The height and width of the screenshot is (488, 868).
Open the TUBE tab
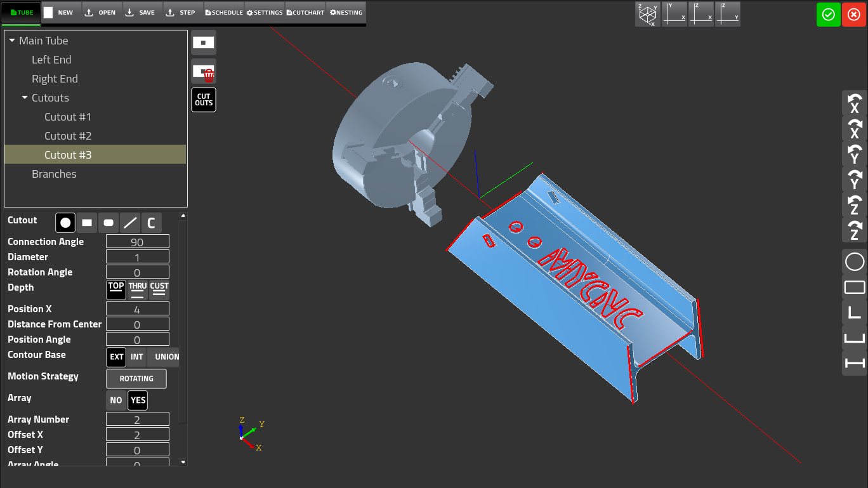(20, 11)
